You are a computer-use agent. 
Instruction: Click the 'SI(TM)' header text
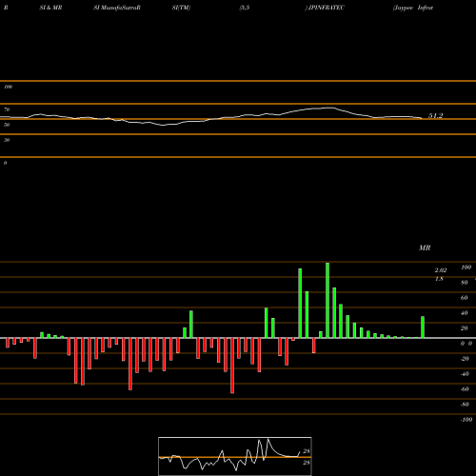click(x=181, y=8)
